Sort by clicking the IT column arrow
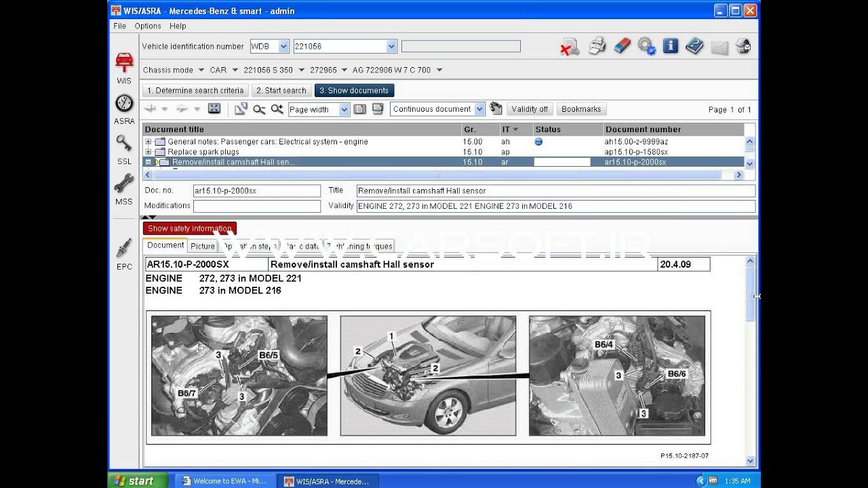The height and width of the screenshot is (488, 868). tap(515, 129)
